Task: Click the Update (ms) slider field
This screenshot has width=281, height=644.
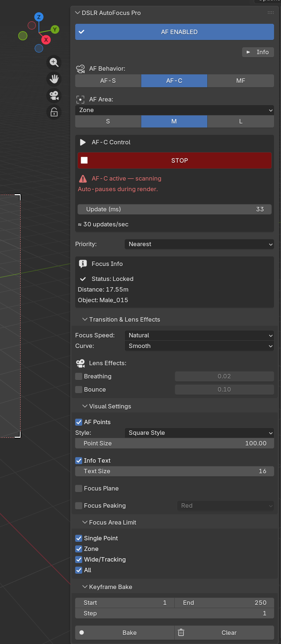Action: pos(175,209)
